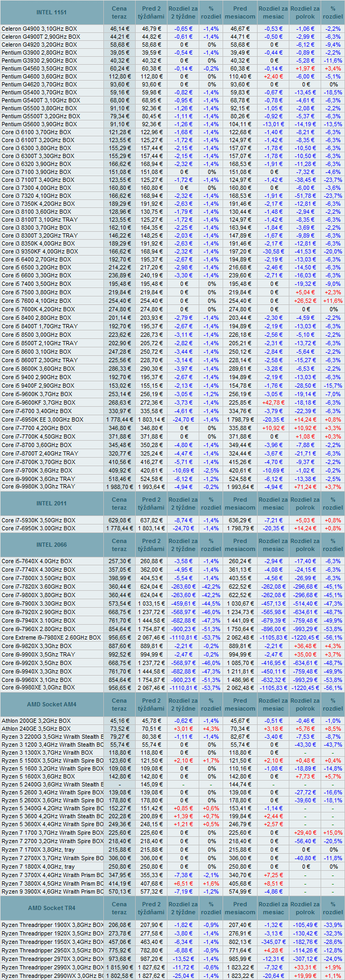345x980 pixels.
Task: Select the 145,09 € cell in Ryzen 5 2400G row
Action: pyautogui.click(x=152, y=784)
